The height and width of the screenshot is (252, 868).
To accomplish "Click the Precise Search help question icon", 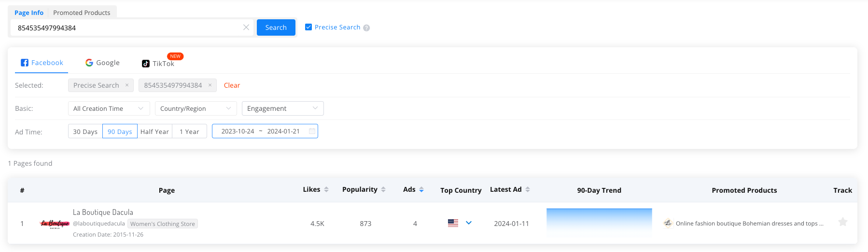I will tap(366, 28).
